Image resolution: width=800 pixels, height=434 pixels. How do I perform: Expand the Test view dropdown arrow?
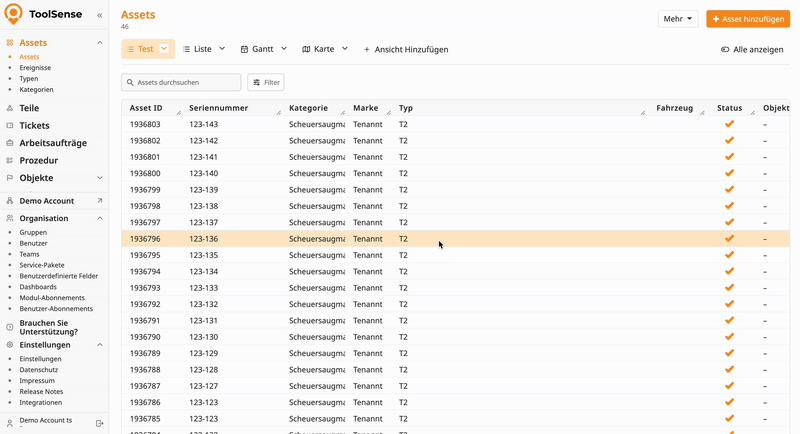[164, 49]
